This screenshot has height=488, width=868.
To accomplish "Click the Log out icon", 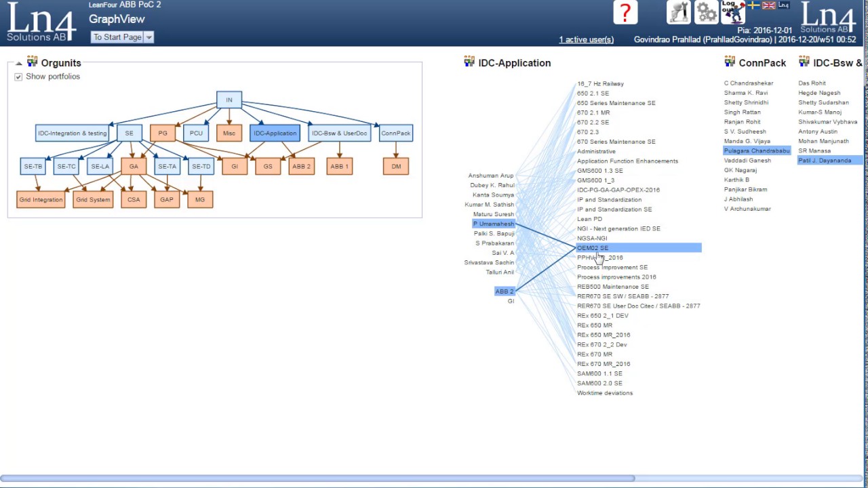I will point(732,12).
